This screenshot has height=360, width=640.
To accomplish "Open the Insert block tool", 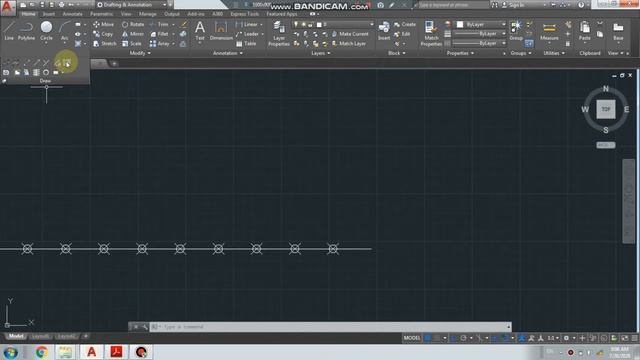I will pyautogui.click(x=384, y=31).
